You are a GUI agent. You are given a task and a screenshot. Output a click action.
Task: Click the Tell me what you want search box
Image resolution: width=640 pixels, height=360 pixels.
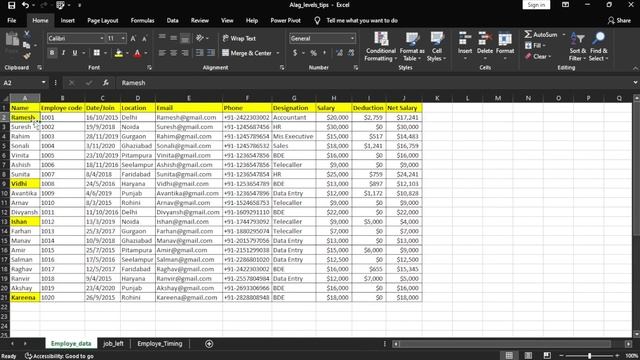tap(362, 20)
